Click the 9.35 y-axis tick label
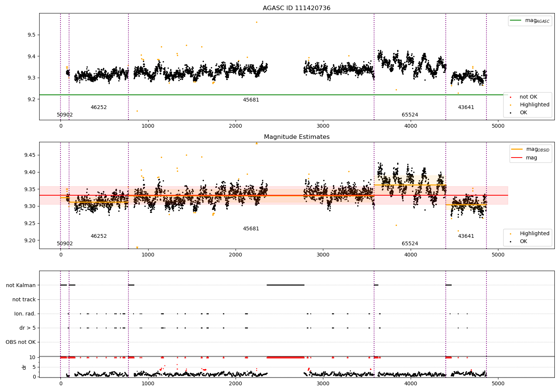This screenshot has width=560, height=392. click(x=30, y=190)
